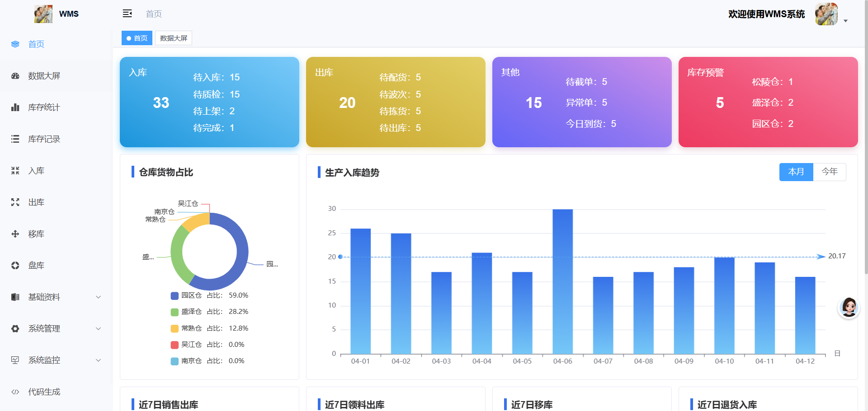The image size is (868, 411).
Task: Expand the 基础资料 menu
Action: tap(44, 297)
